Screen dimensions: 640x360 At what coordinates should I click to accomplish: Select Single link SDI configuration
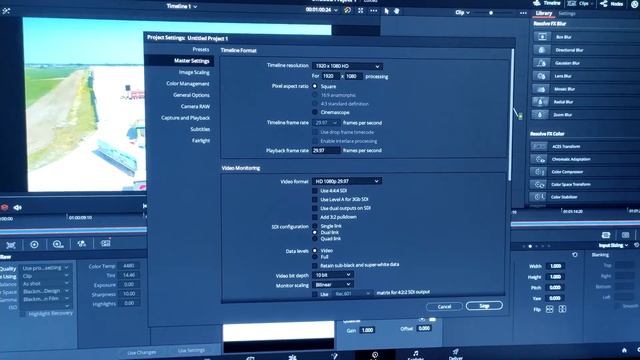[x=315, y=226]
